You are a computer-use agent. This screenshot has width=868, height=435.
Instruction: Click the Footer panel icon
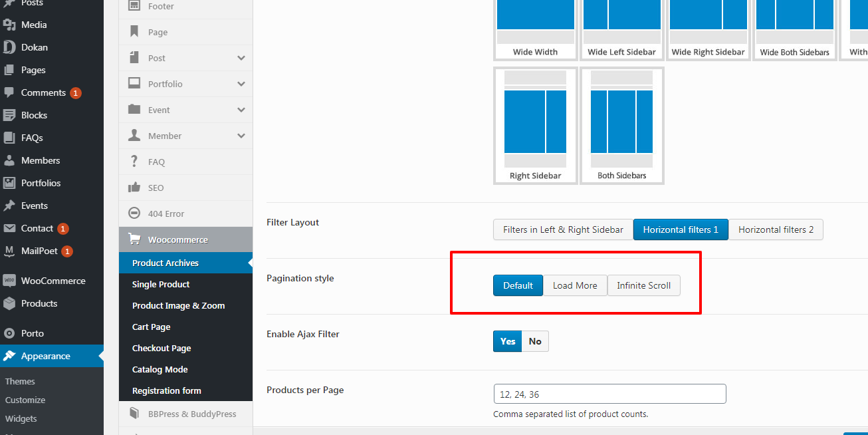134,6
